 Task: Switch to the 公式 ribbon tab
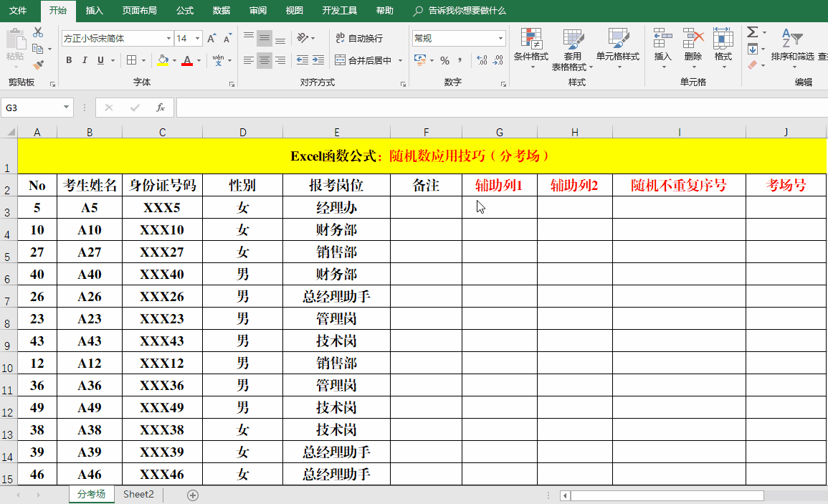(x=184, y=11)
